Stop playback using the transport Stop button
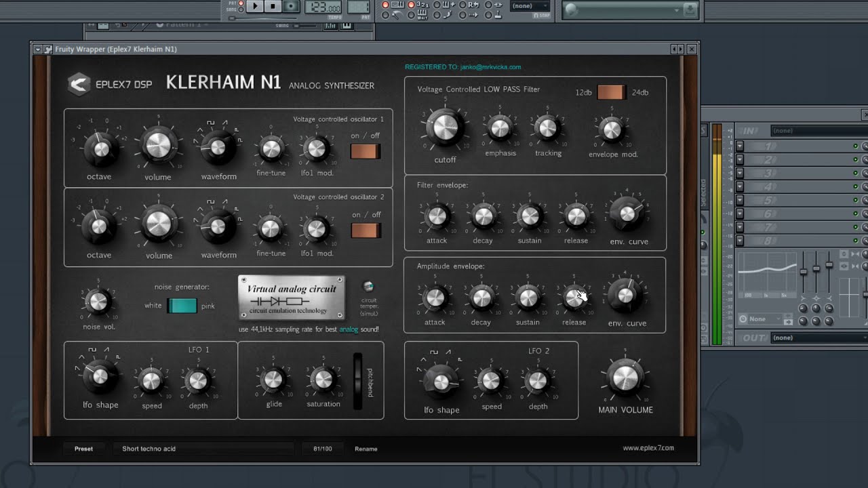Image resolution: width=868 pixels, height=488 pixels. point(273,6)
